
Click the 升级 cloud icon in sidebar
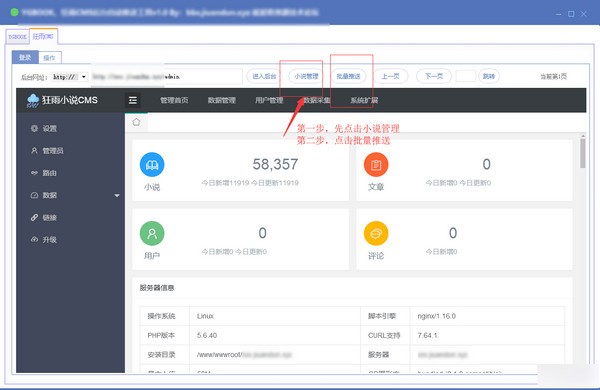pyautogui.click(x=34, y=239)
